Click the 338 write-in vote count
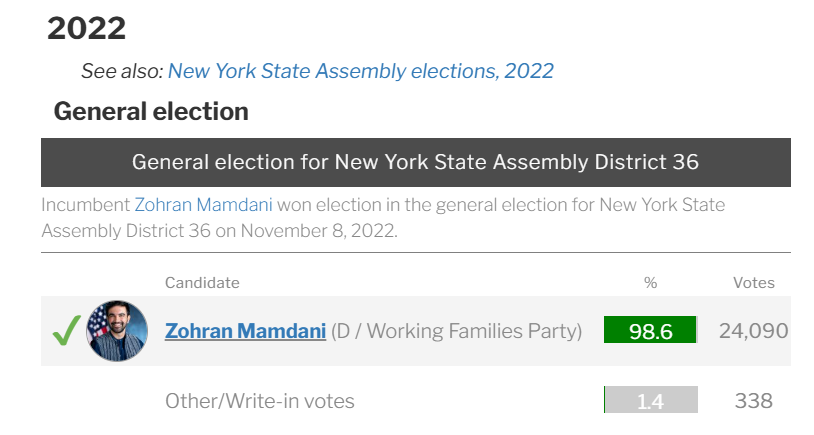 coord(753,401)
